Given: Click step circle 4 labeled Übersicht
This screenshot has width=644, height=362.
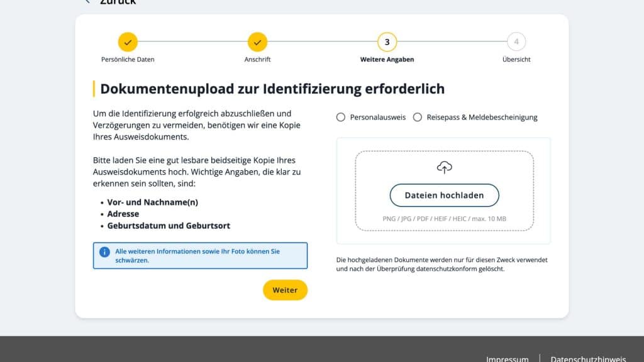Looking at the screenshot, I should point(516,41).
